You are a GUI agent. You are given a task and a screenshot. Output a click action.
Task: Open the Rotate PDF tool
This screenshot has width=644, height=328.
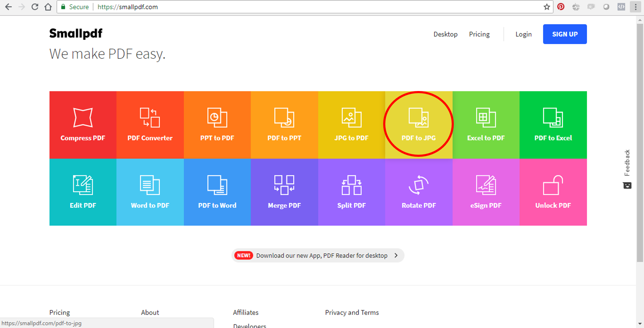click(x=418, y=192)
